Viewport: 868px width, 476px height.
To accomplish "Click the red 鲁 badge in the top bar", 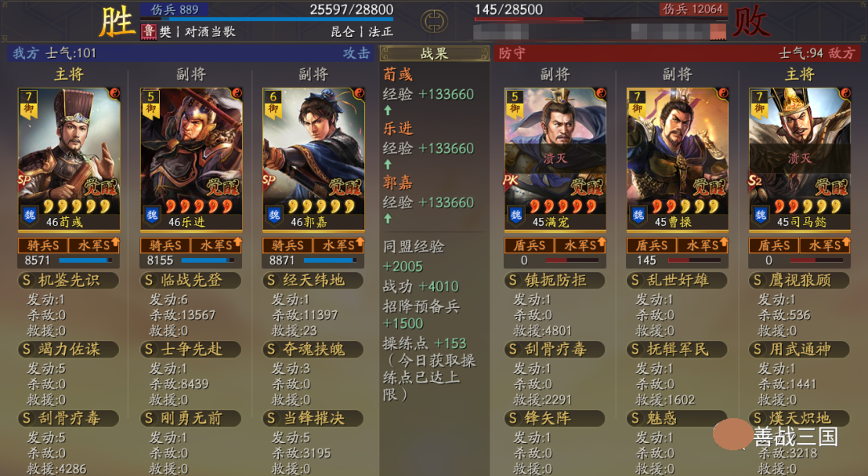I will click(149, 31).
